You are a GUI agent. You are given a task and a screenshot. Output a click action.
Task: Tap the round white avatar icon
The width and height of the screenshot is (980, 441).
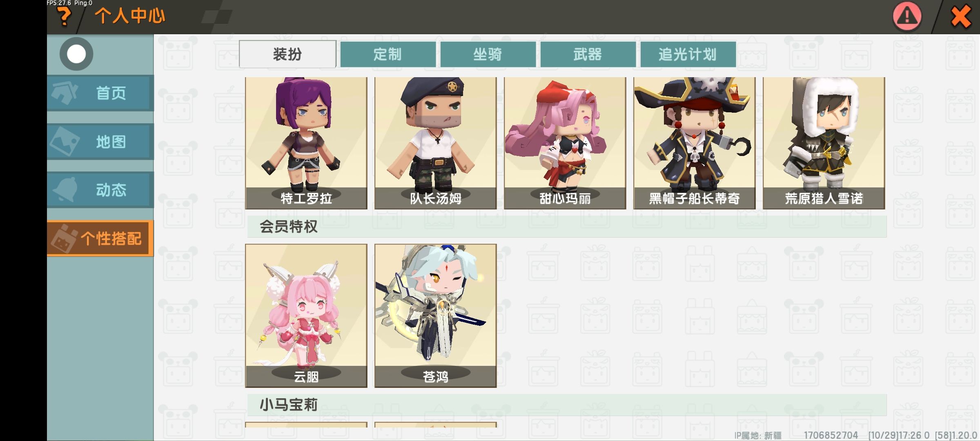[x=76, y=54]
